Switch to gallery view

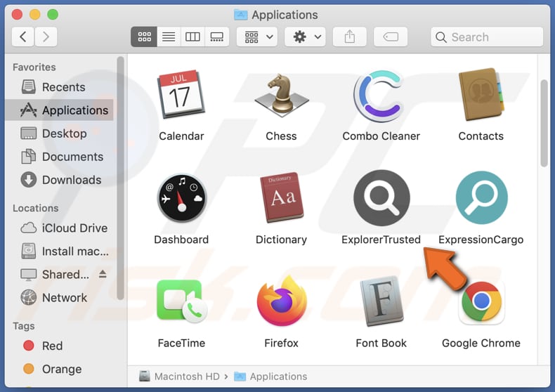pyautogui.click(x=216, y=37)
